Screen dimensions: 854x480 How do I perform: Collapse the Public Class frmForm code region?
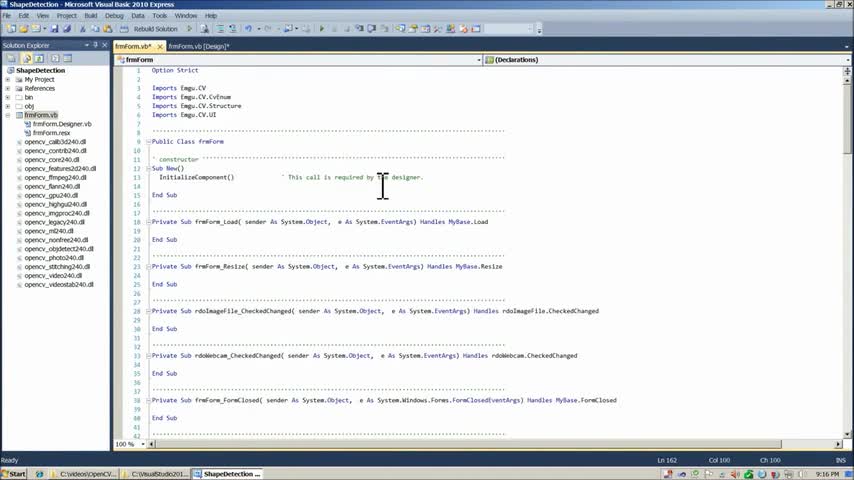pos(148,142)
